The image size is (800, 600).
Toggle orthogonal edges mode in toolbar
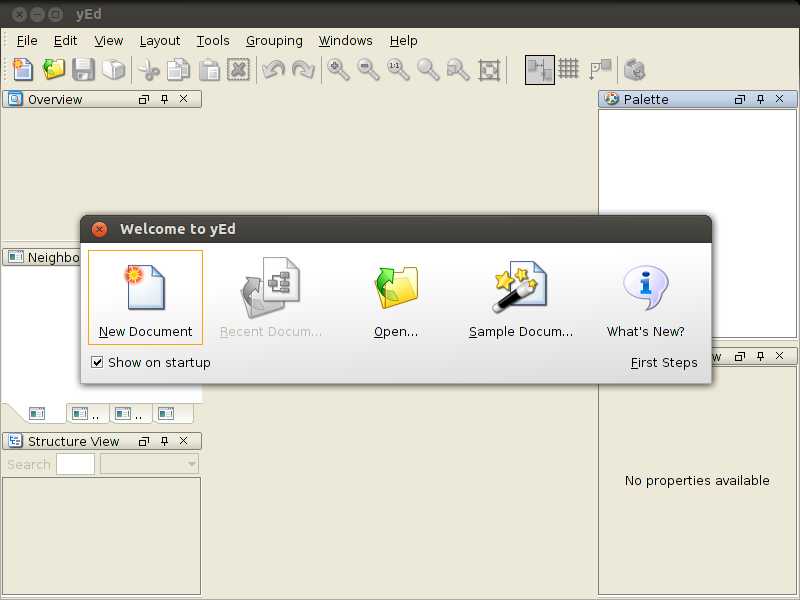540,70
